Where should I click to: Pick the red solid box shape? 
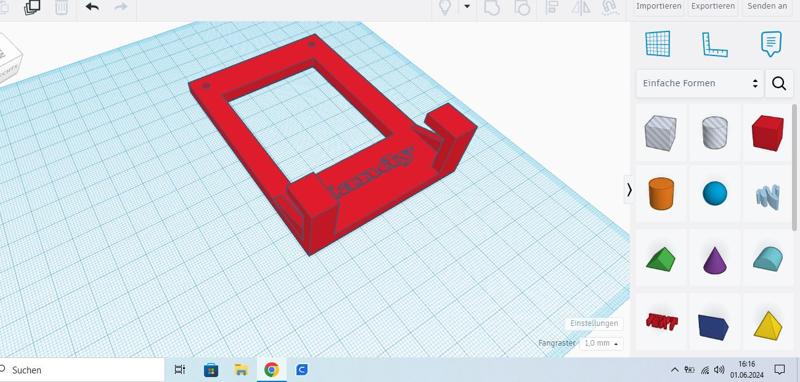click(767, 133)
